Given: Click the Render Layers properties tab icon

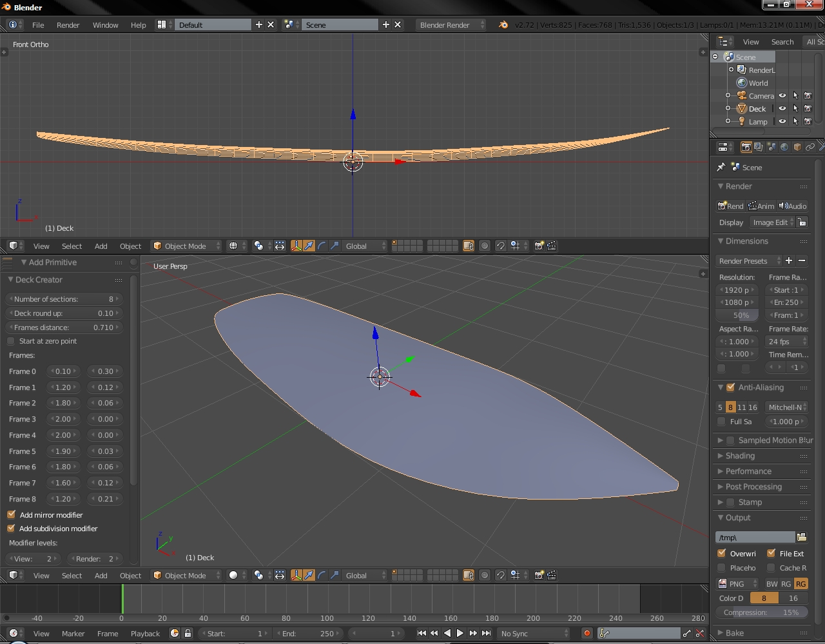Looking at the screenshot, I should click(x=759, y=147).
